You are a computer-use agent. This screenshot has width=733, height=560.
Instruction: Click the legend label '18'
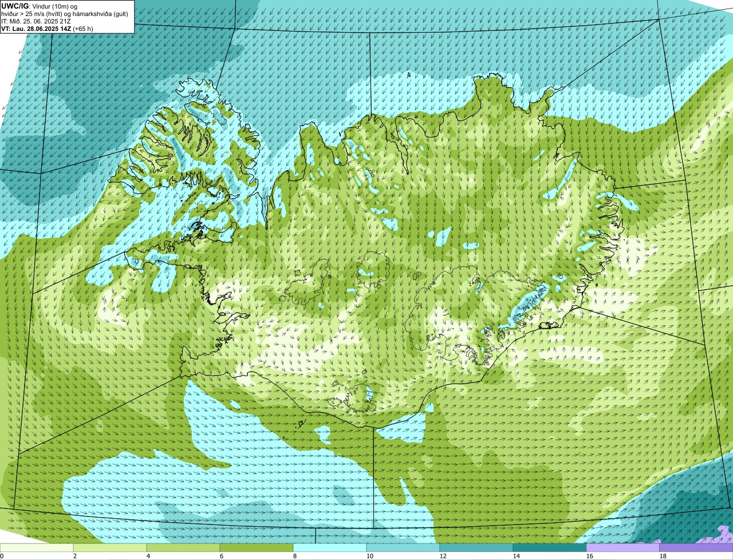click(663, 556)
